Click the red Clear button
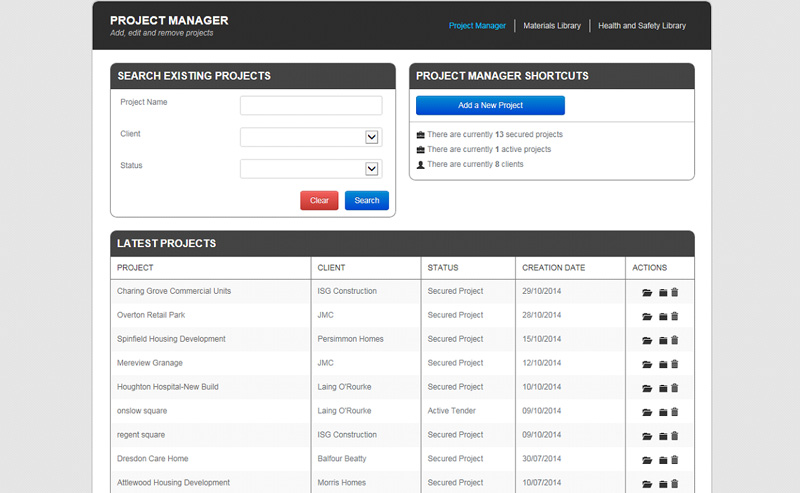The height and width of the screenshot is (493, 800). 319,201
